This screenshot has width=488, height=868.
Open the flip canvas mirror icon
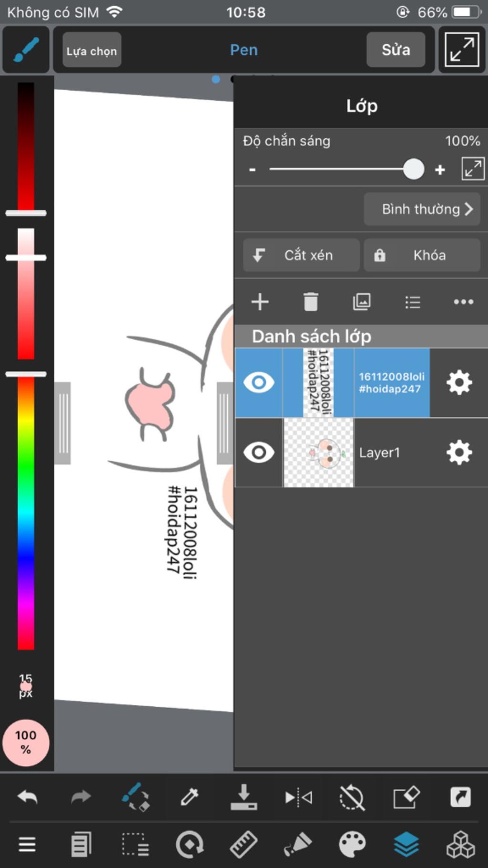[298, 797]
